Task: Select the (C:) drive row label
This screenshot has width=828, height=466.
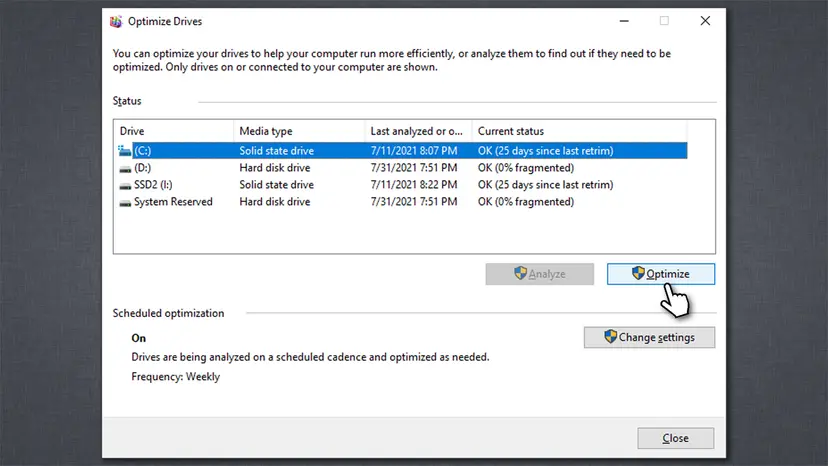Action: [143, 151]
